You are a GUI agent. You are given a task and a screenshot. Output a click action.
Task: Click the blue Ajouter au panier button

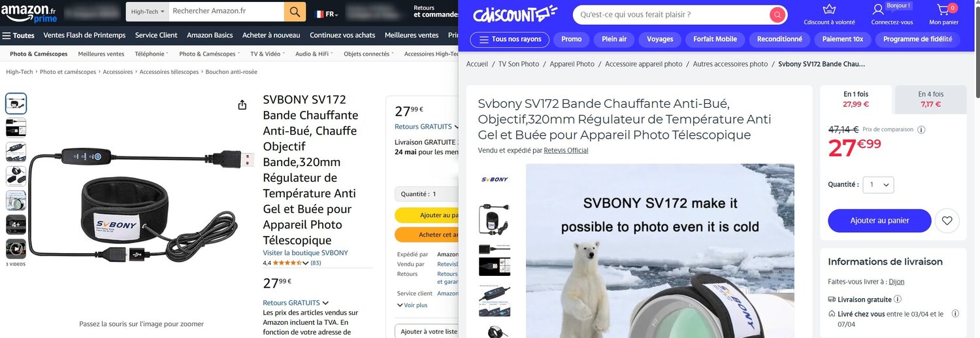[x=879, y=221]
